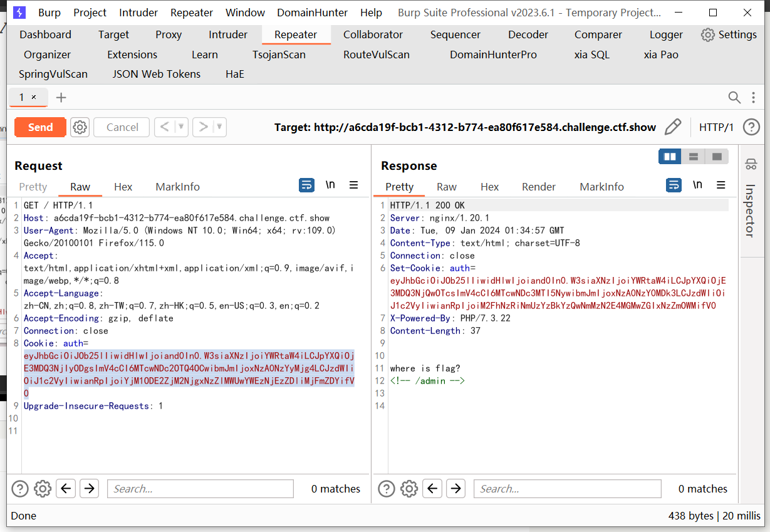
Task: Switch to the Intruder tool tab
Action: 228,34
